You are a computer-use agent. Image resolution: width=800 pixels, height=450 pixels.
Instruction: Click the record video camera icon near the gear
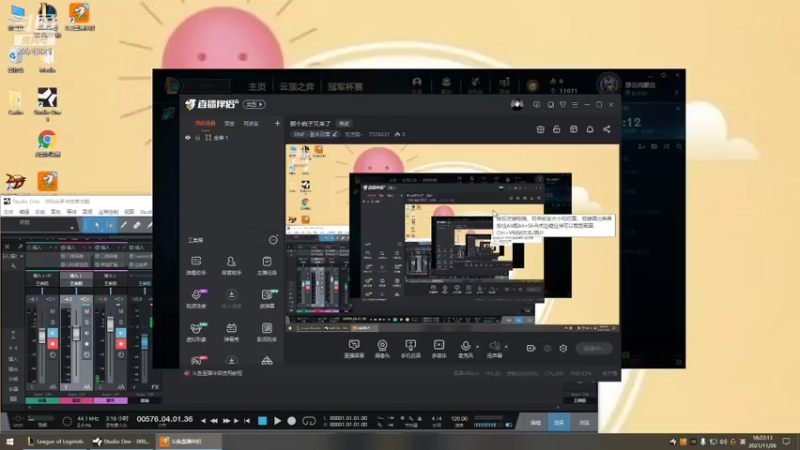click(531, 348)
